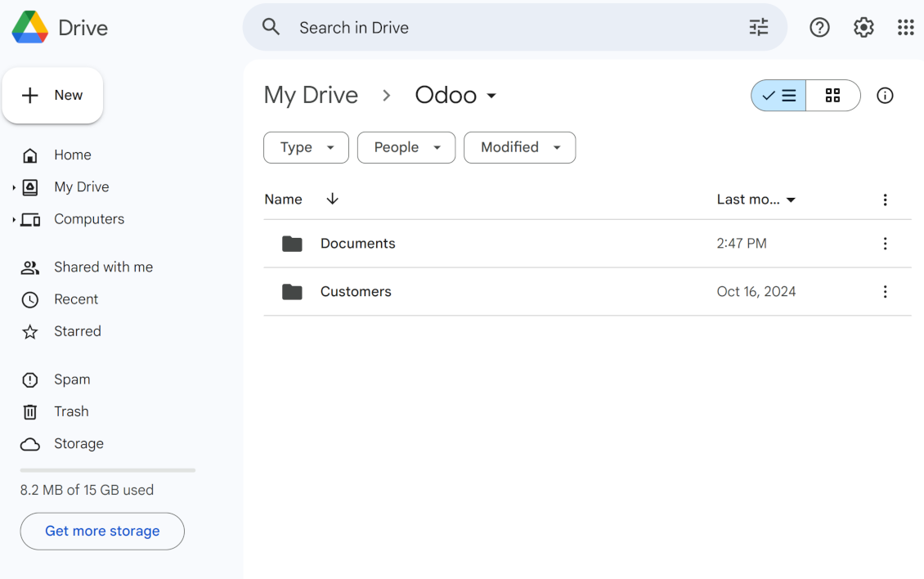
Task: Open Shared with me
Action: click(103, 267)
